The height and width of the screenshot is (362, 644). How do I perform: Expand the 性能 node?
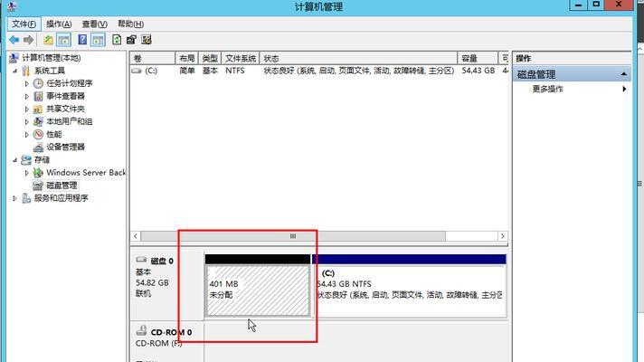click(x=27, y=134)
